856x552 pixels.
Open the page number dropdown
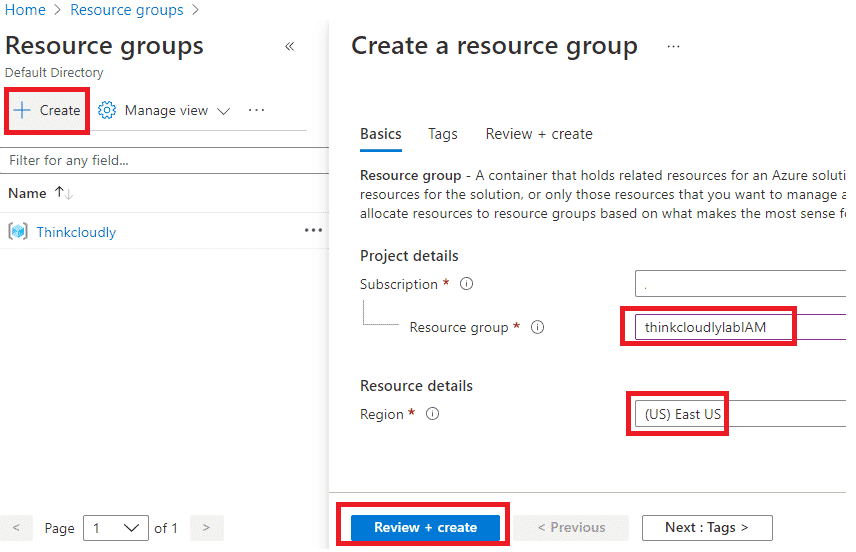click(116, 528)
